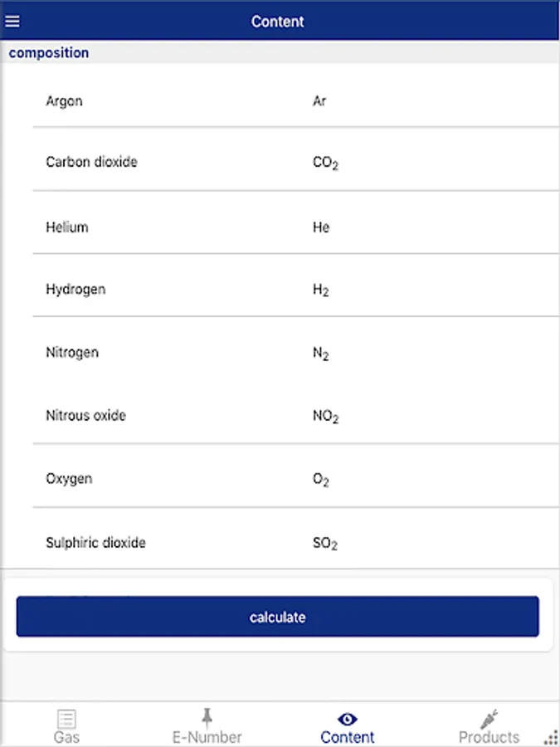Tap the Products carrot icon
560x747 pixels.
[x=489, y=719]
